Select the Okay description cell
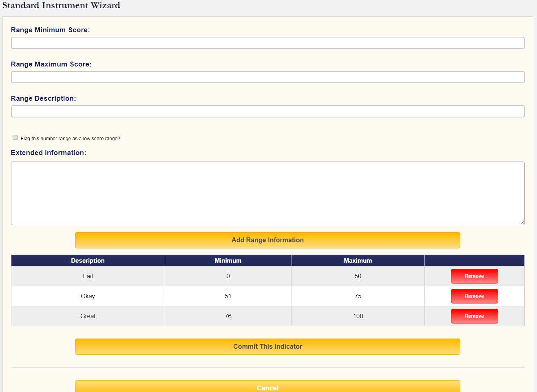The image size is (537, 392). click(x=88, y=296)
